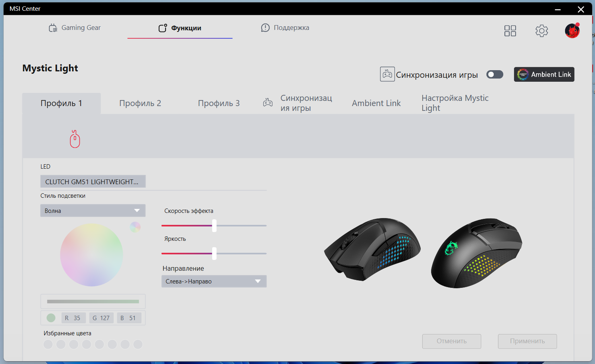Open the Поддержка tab
The width and height of the screenshot is (595, 364).
click(x=285, y=28)
